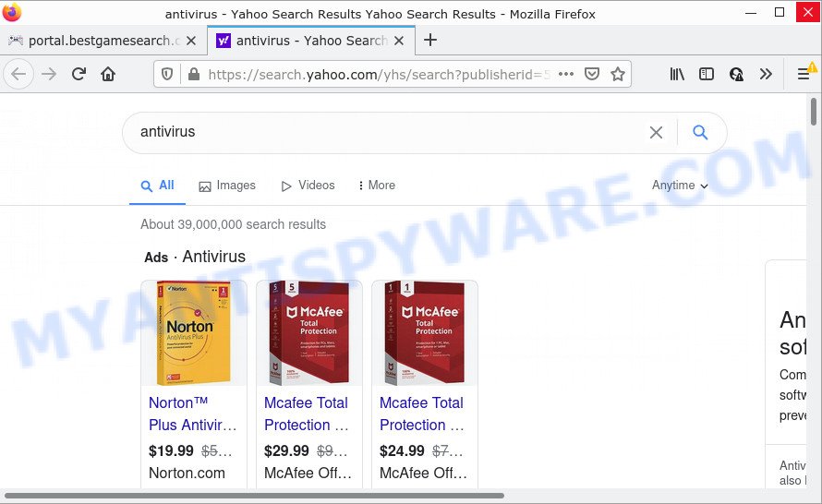Open tracking protection shield in address bar
This screenshot has width=822, height=504.
[x=166, y=75]
